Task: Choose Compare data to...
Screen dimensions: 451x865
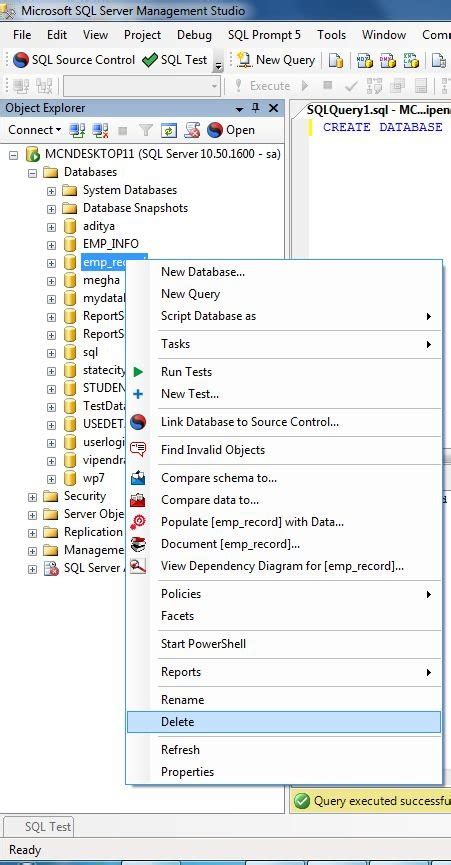Action: click(284, 500)
